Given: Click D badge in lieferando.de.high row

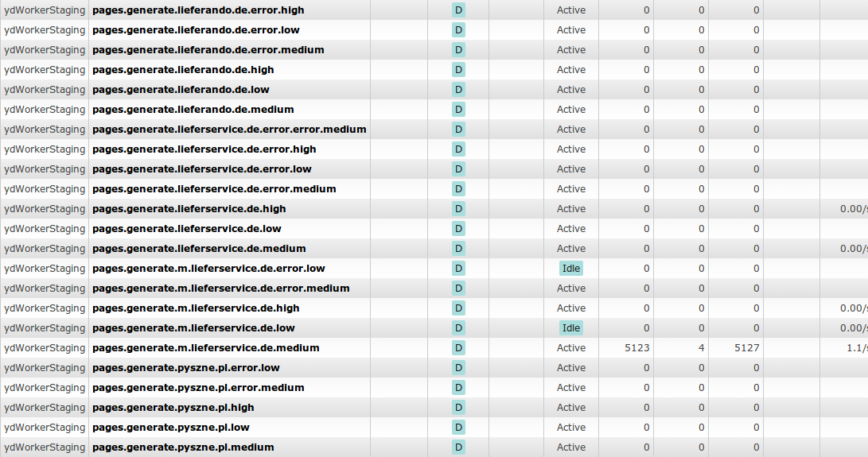Looking at the screenshot, I should [458, 70].
